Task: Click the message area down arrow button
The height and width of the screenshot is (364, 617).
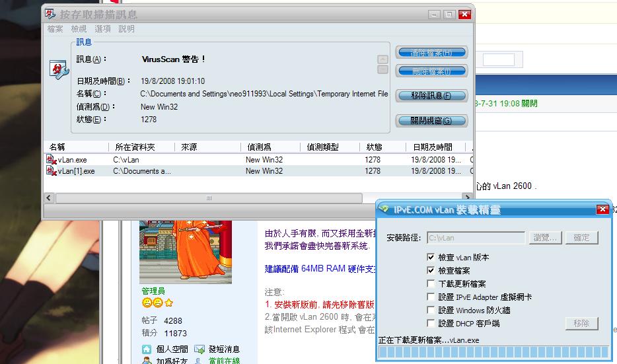Action: point(382,69)
